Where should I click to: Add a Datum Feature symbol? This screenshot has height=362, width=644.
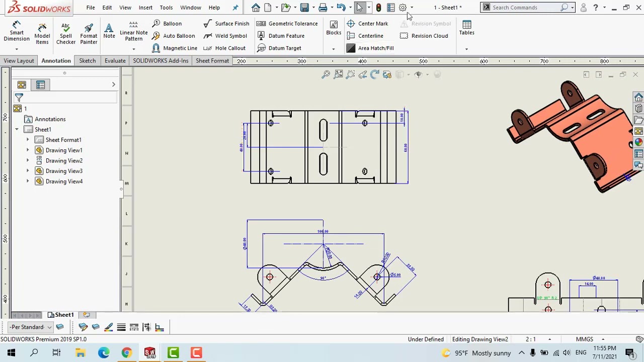(280, 36)
